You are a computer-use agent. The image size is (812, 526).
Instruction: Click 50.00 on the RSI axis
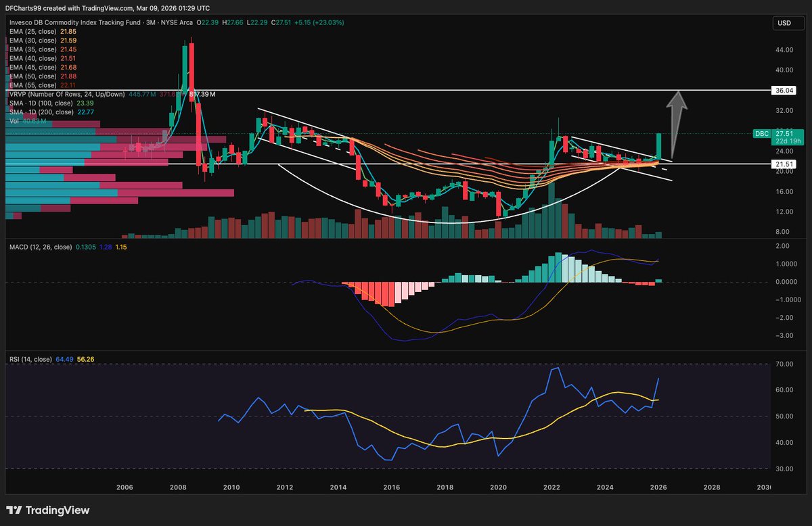[784, 416]
